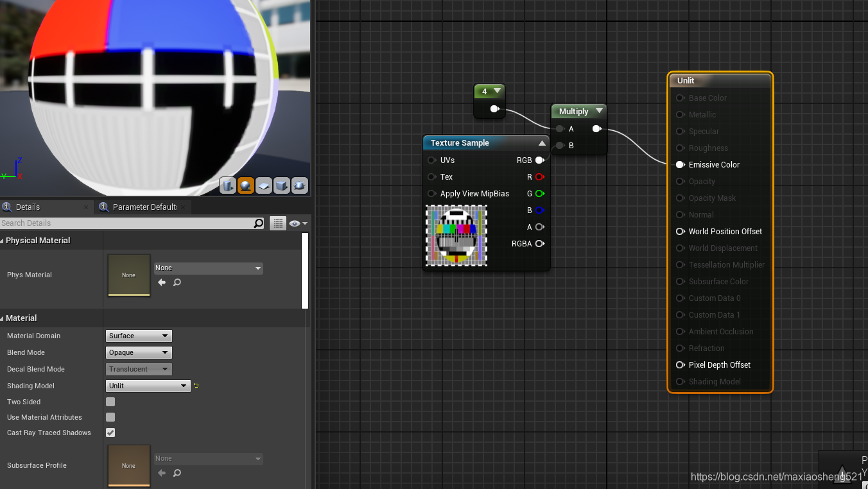Click the Texture Sample RGB output pin
The image size is (868, 489).
[539, 160]
